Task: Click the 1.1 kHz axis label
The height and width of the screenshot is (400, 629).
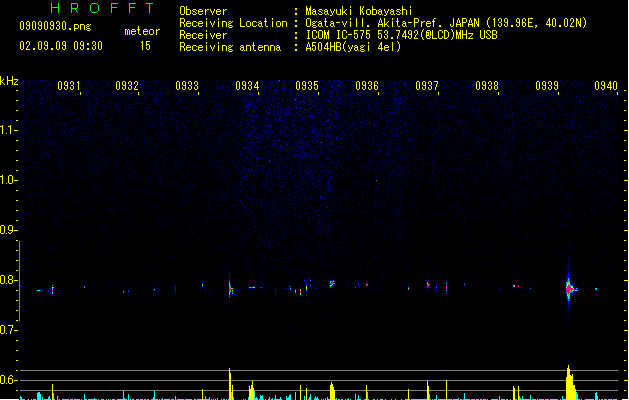Action: click(x=8, y=130)
